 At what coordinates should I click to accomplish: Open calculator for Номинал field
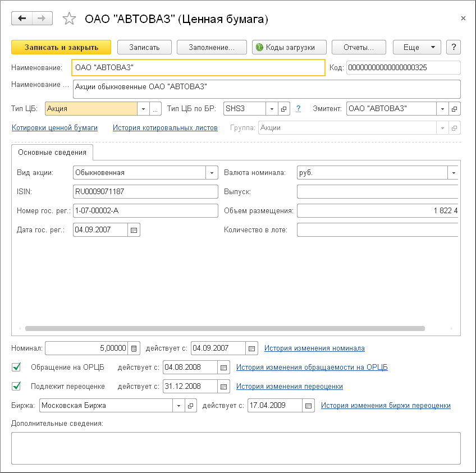[x=134, y=348]
